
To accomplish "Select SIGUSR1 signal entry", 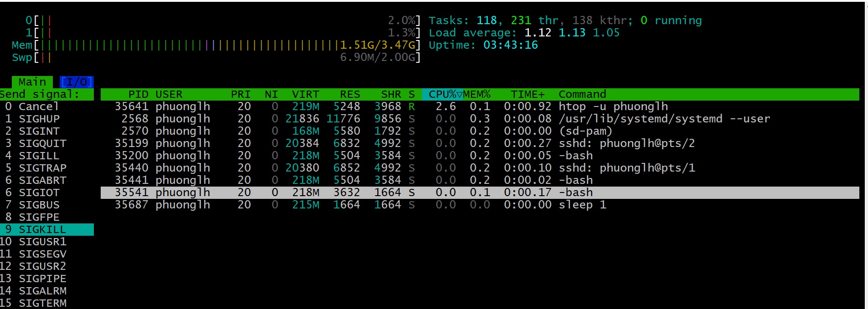I will (42, 242).
